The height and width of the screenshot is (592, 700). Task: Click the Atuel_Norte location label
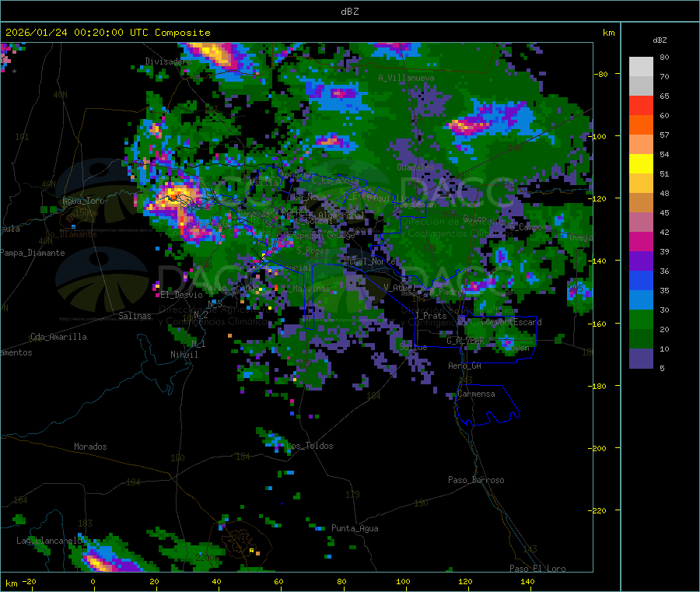[369, 261]
